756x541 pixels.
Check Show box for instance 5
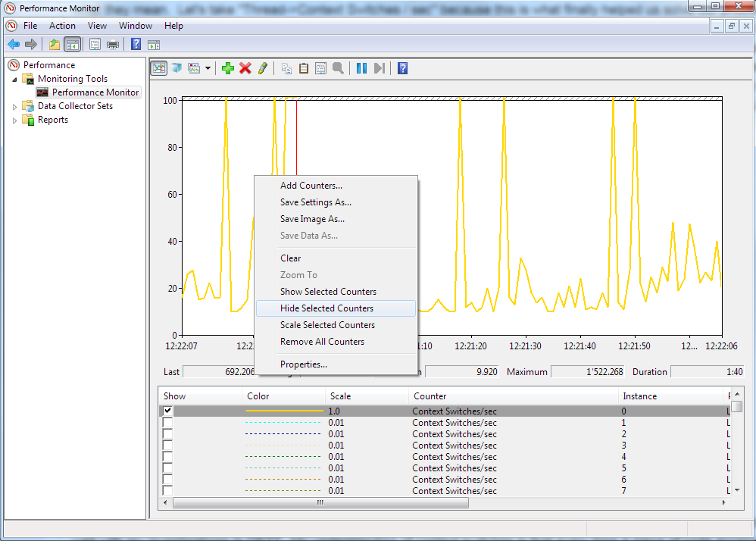[167, 468]
